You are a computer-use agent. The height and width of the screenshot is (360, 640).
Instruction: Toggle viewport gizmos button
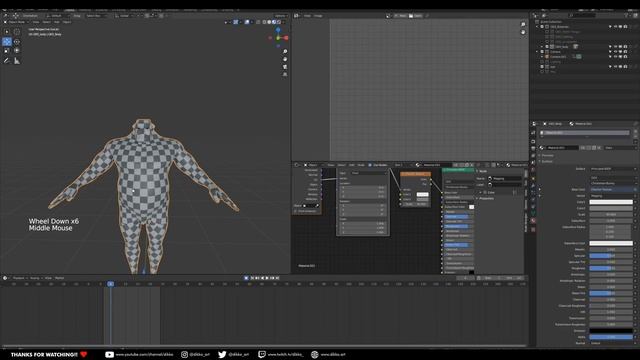pyautogui.click(x=236, y=22)
